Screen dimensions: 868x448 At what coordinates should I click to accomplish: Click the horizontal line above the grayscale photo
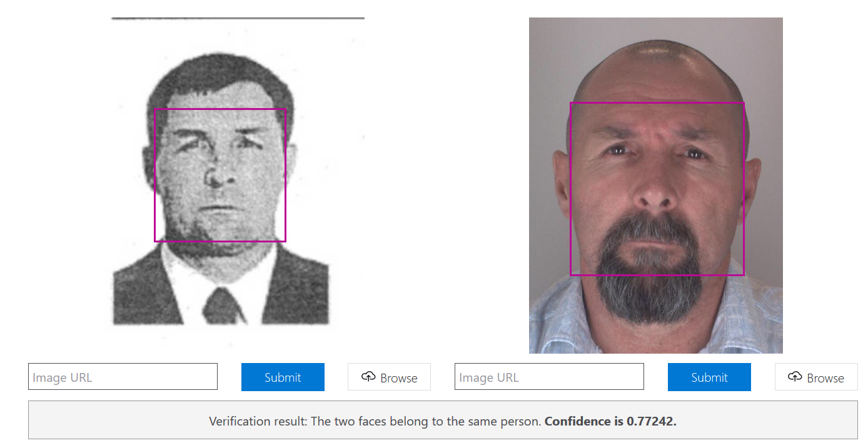(238, 19)
